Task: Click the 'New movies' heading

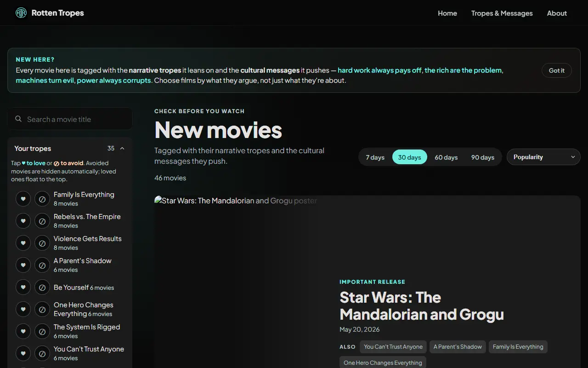Action: coord(218,130)
